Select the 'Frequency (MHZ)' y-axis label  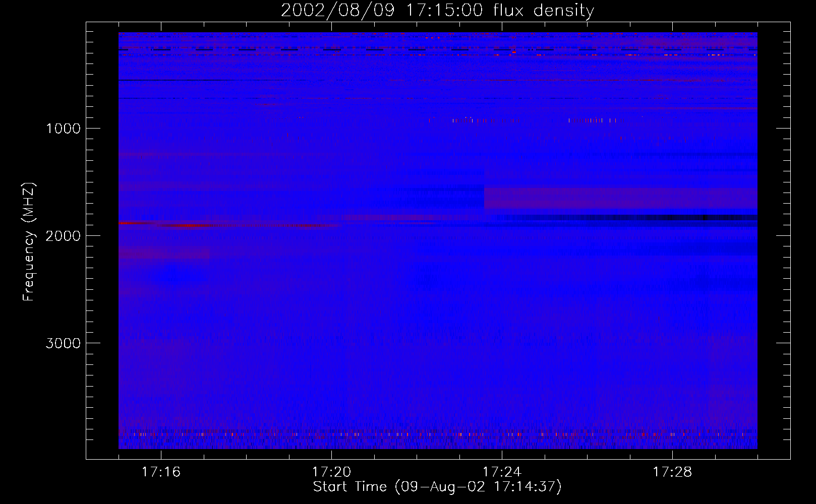click(x=29, y=242)
